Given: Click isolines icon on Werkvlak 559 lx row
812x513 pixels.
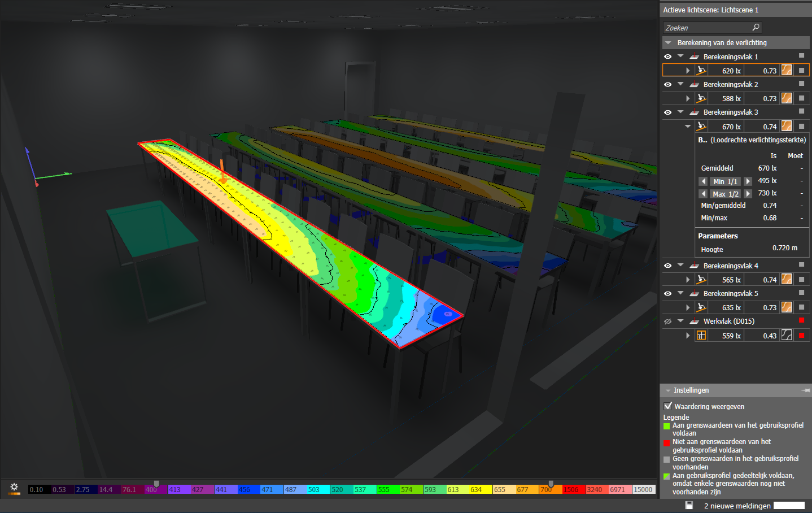Looking at the screenshot, I should pyautogui.click(x=787, y=336).
